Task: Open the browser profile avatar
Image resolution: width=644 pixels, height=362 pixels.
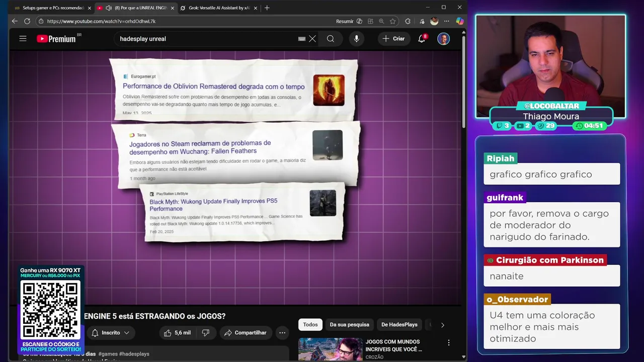Action: [x=434, y=21]
